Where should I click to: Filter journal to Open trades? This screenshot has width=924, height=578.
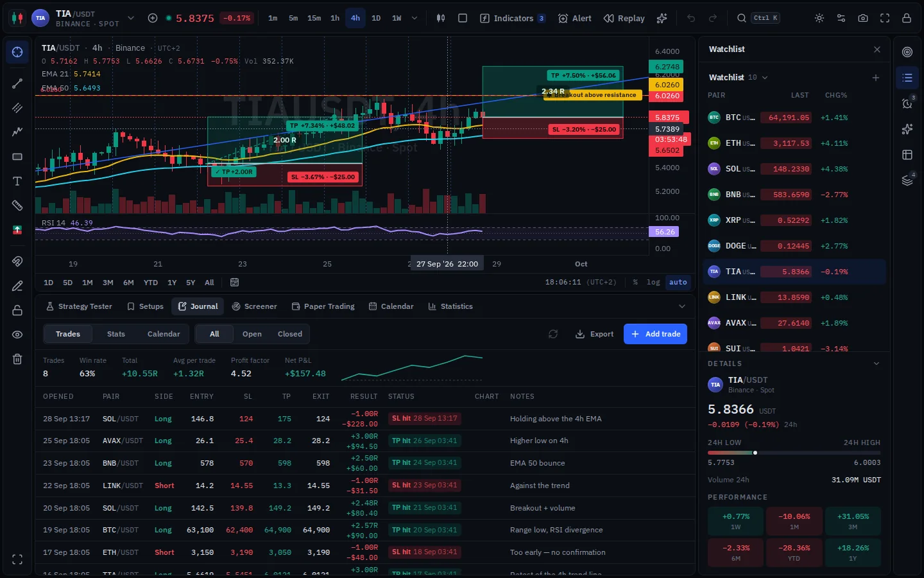[x=252, y=334]
